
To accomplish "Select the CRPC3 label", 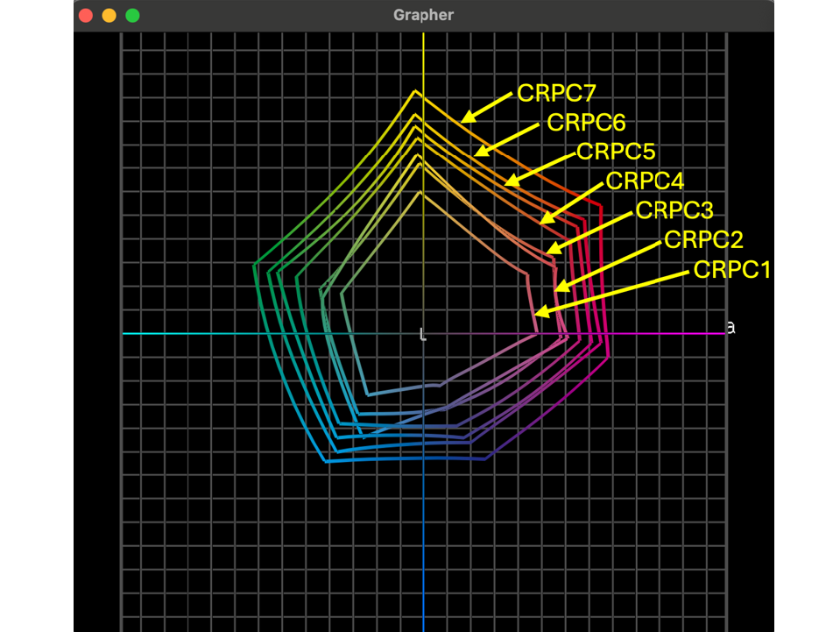I will [674, 210].
